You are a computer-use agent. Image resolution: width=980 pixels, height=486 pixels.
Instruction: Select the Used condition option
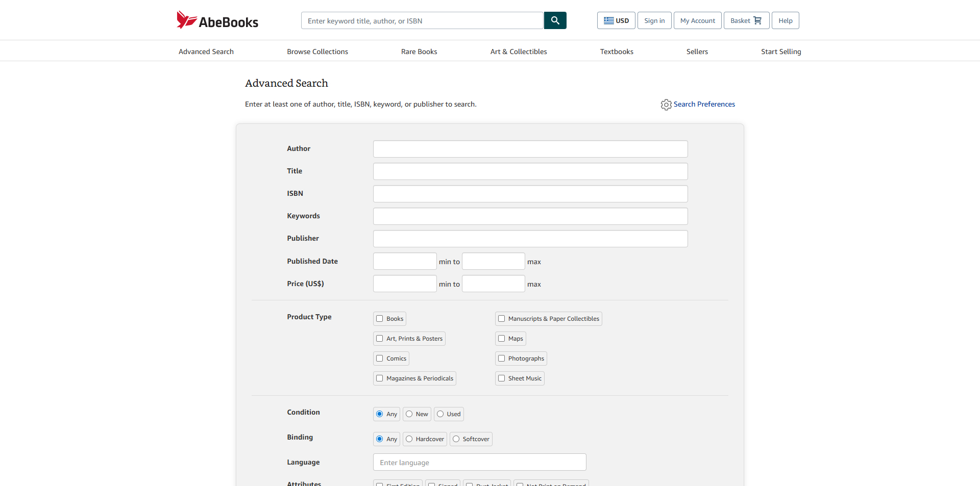[x=440, y=414]
